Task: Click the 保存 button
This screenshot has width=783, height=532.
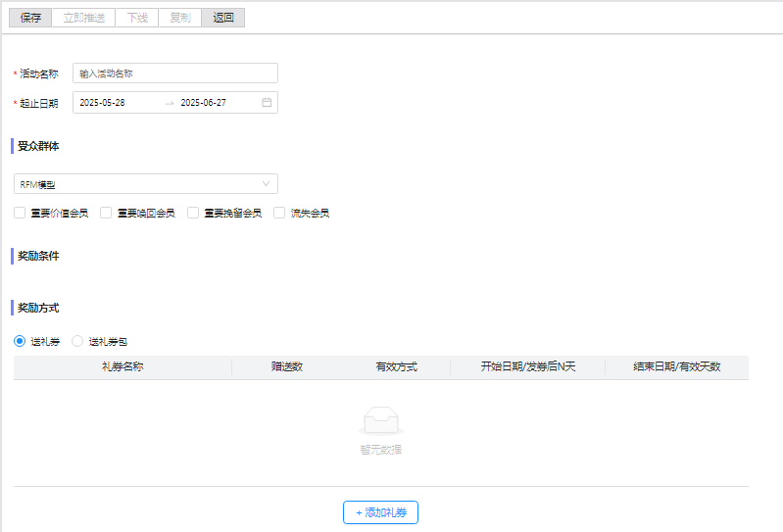Action: [x=30, y=18]
